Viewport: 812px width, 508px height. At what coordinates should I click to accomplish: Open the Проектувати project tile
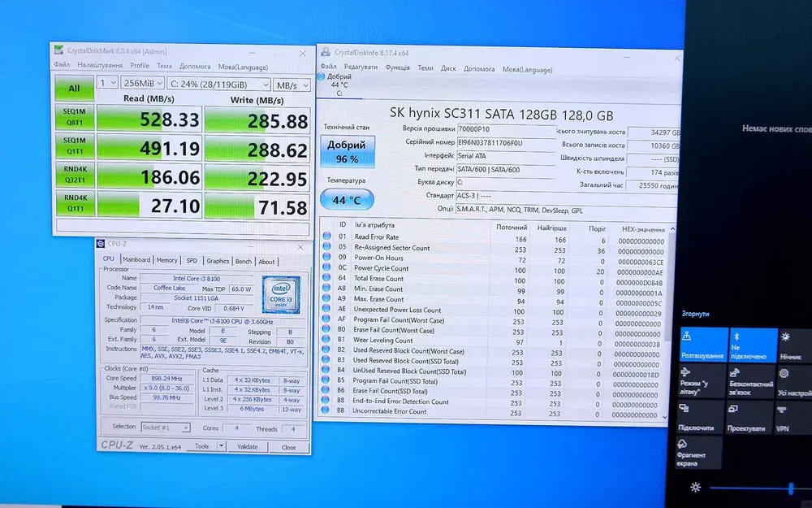[x=749, y=417]
